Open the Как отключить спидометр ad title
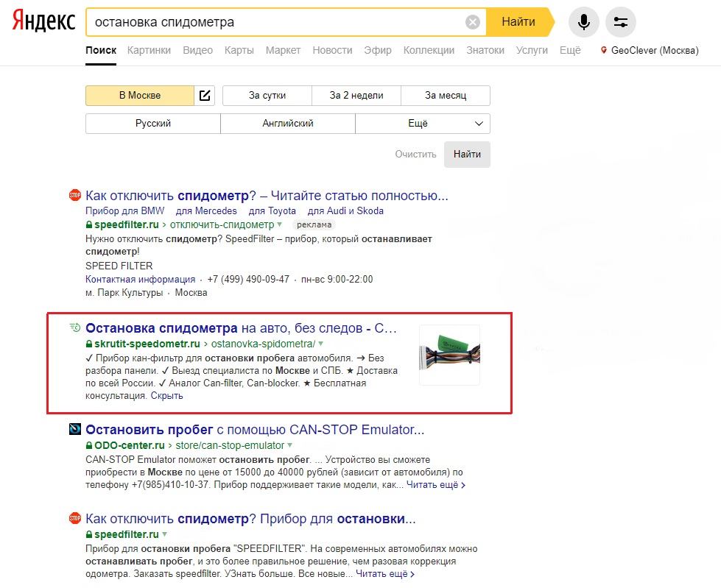This screenshot has height=588, width=721. tap(267, 196)
